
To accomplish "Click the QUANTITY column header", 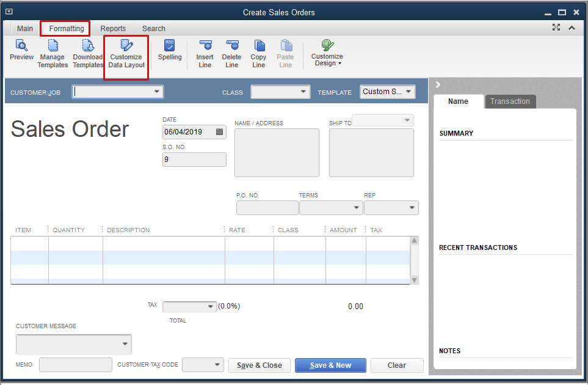I will pyautogui.click(x=68, y=230).
